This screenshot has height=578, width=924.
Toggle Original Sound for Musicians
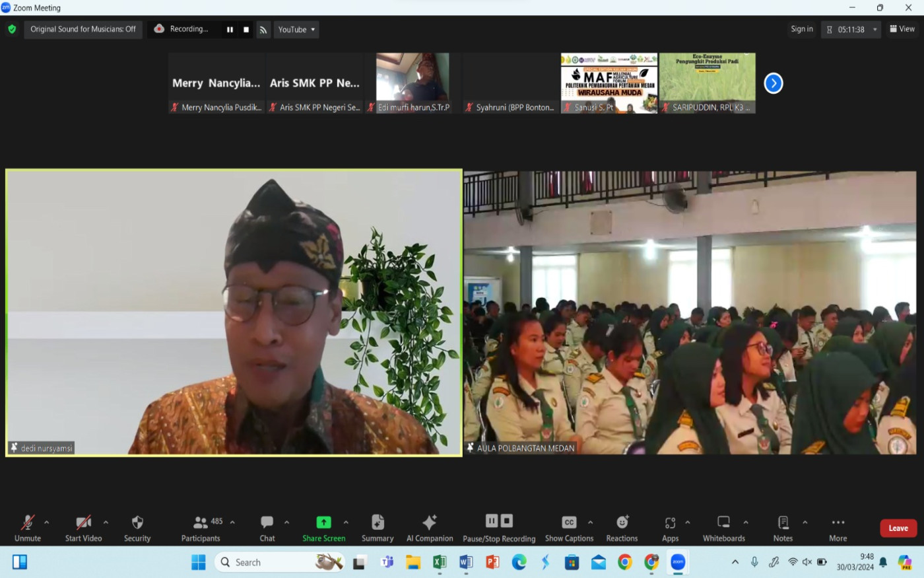coord(83,29)
